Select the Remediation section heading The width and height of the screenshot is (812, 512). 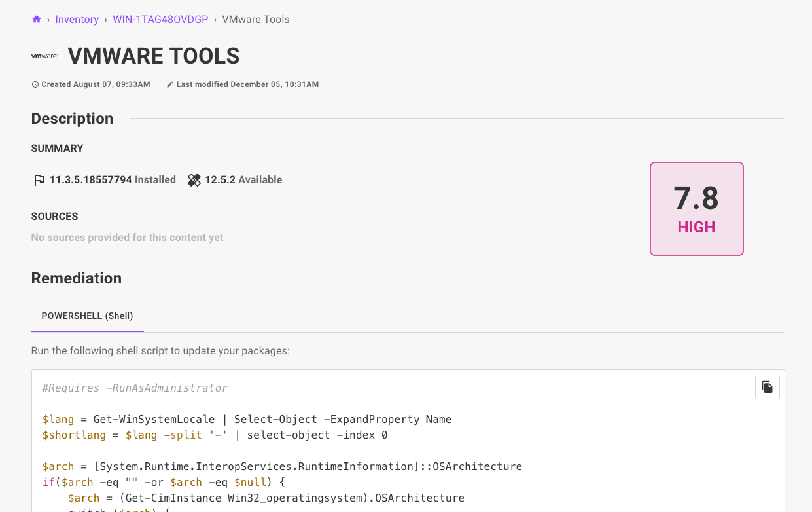[76, 278]
